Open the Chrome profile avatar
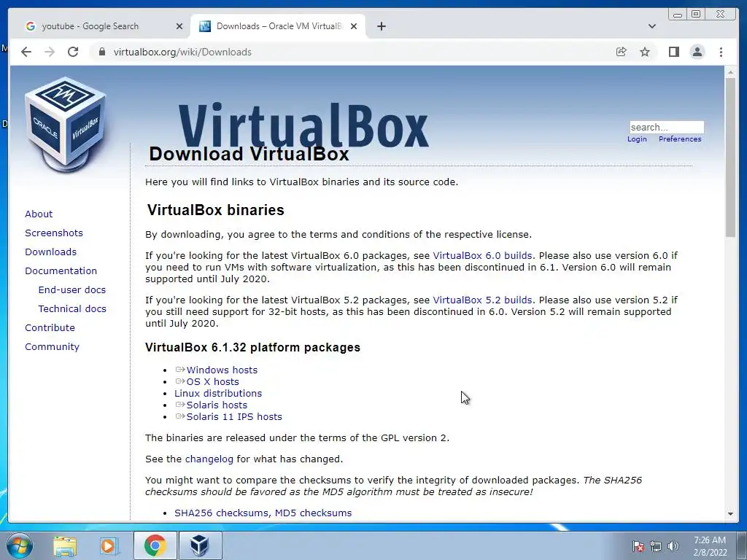Viewport: 747px width, 560px height. tap(697, 52)
